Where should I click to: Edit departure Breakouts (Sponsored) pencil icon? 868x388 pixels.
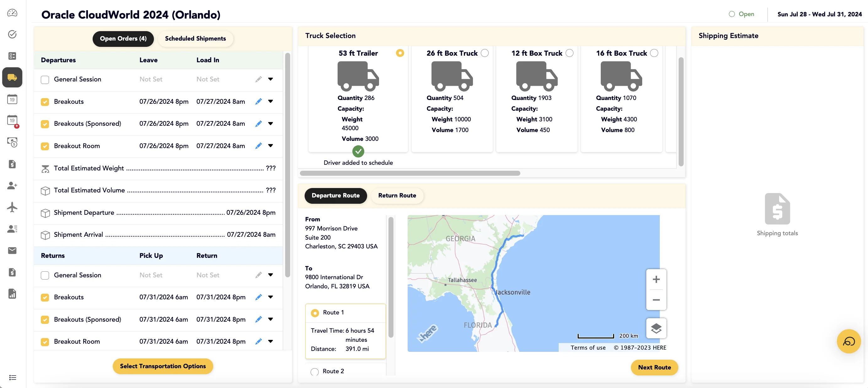(x=258, y=124)
